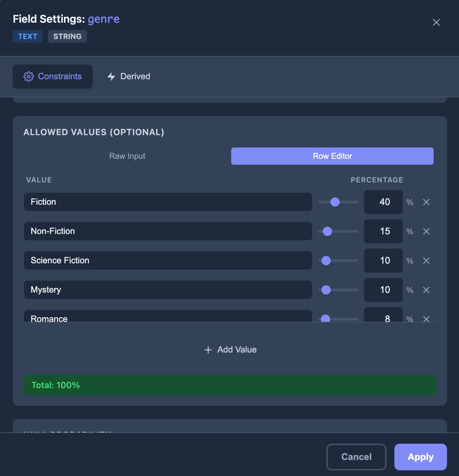459x476 pixels.
Task: Click the plus icon next to Add Value
Action: point(208,350)
